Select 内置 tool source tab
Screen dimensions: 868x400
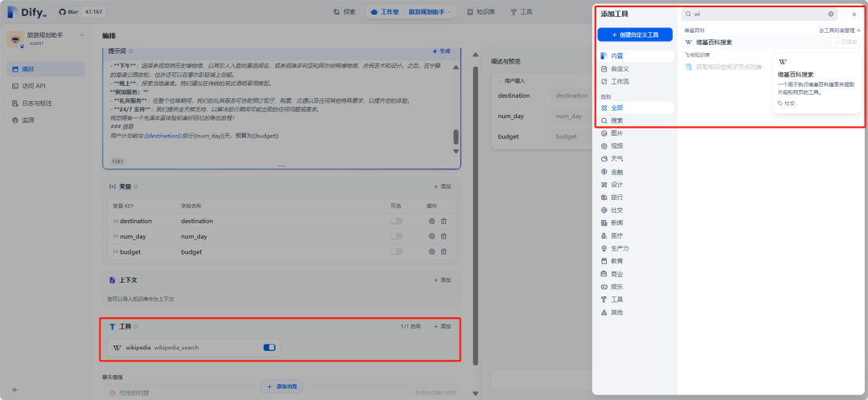[x=635, y=56]
